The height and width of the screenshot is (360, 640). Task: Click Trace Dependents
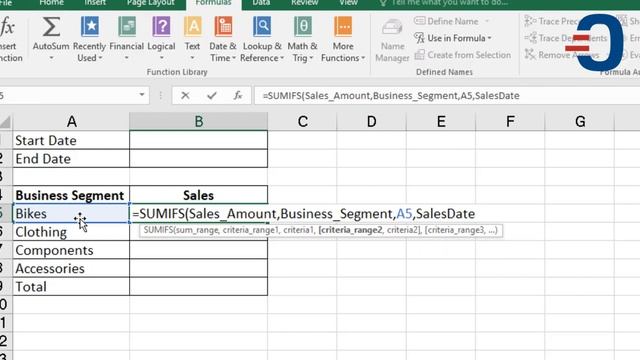(x=566, y=38)
